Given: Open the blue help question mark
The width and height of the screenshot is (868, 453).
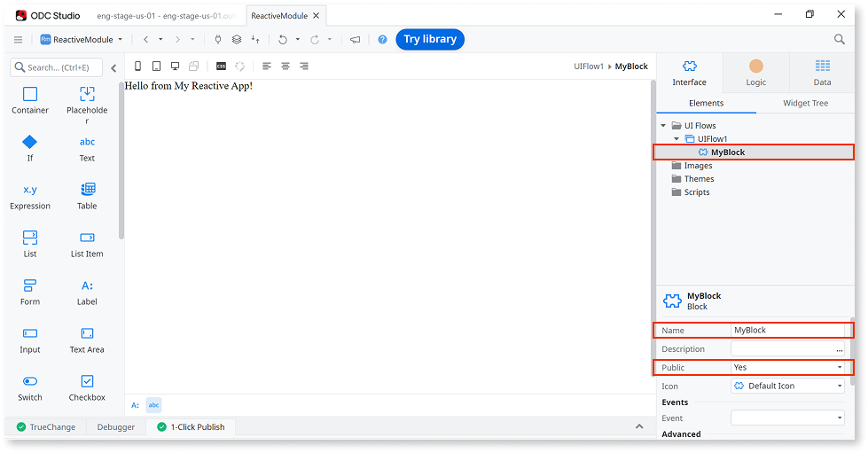Looking at the screenshot, I should coord(382,39).
